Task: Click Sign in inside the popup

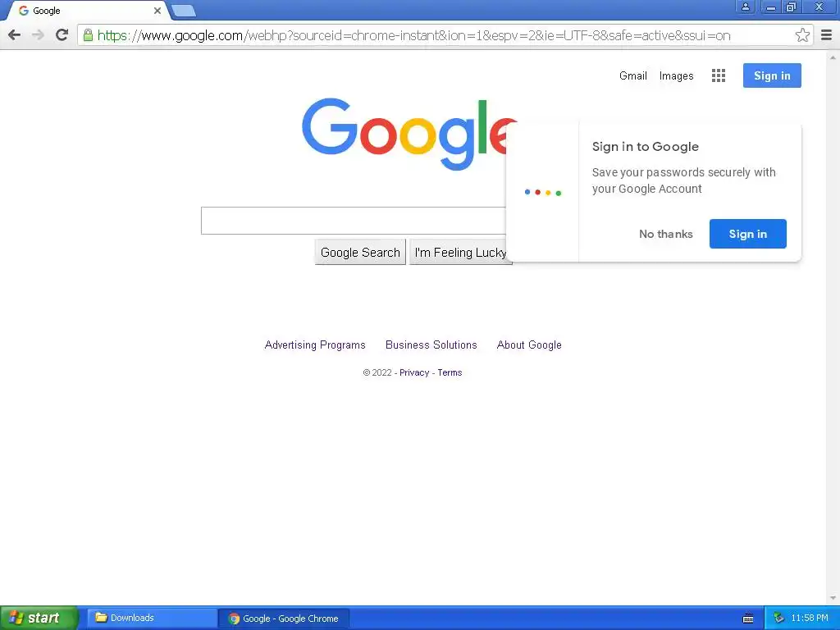Action: point(748,234)
